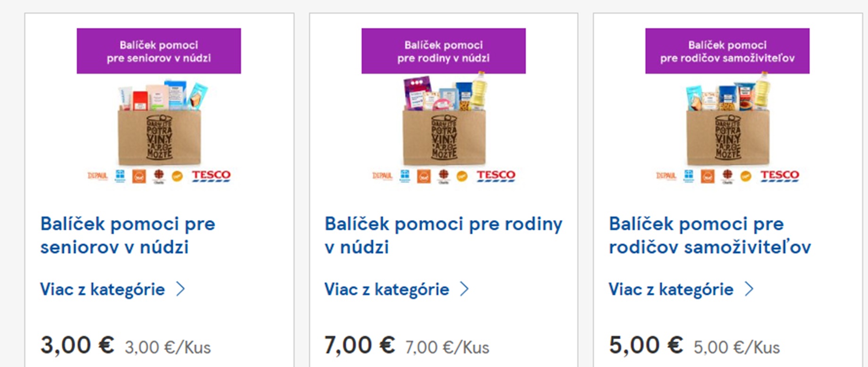
Task: Click 'Viac z kategórie' under the families package
Action: click(x=386, y=289)
